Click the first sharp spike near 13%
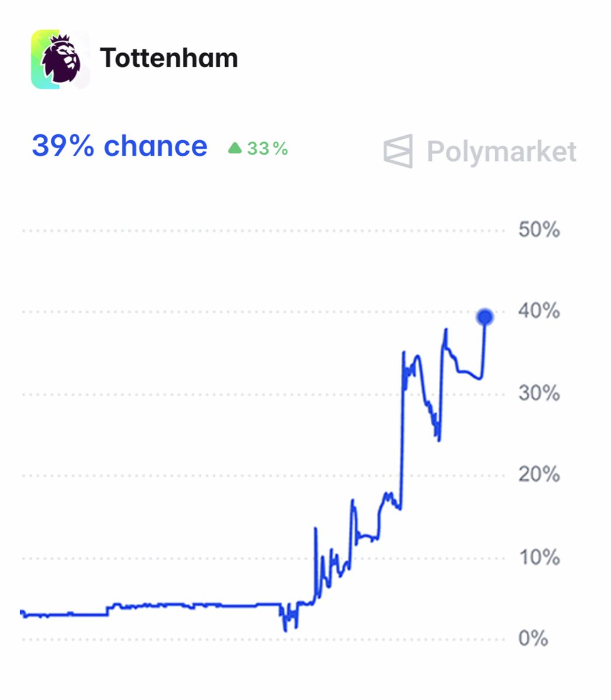The width and height of the screenshot is (611, 700). pyautogui.click(x=316, y=528)
